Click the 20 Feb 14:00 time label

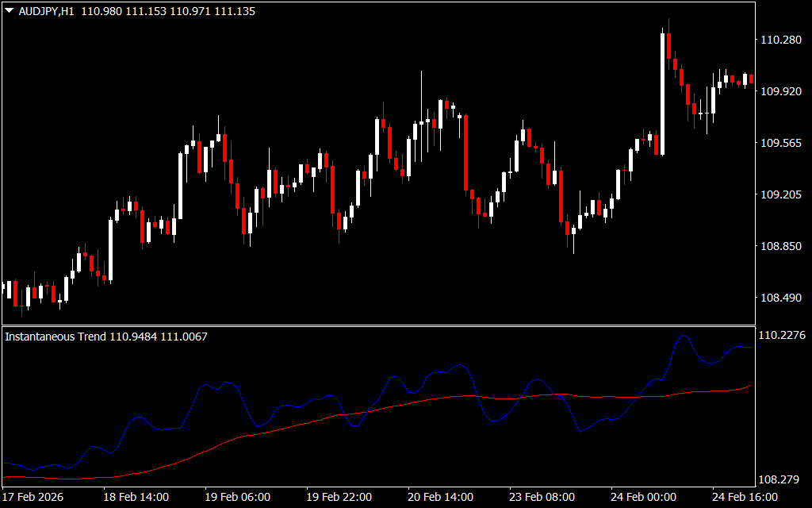[440, 497]
